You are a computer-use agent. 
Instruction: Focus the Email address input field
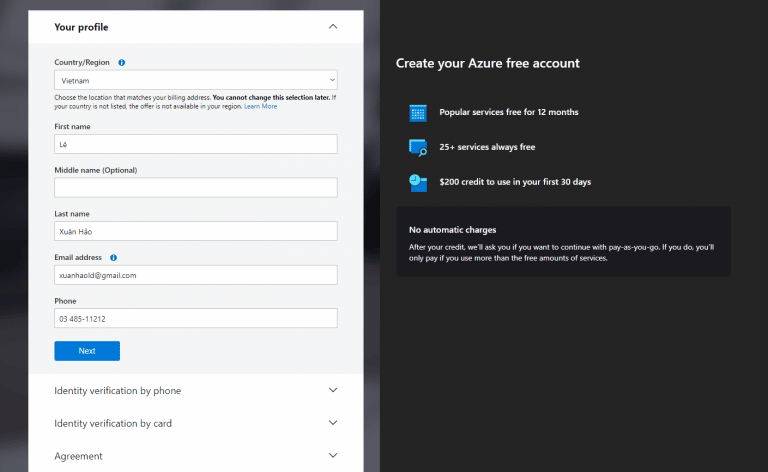click(x=195, y=275)
